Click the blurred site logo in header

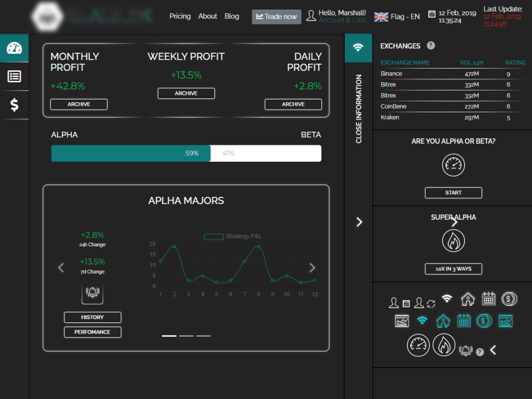pos(92,16)
